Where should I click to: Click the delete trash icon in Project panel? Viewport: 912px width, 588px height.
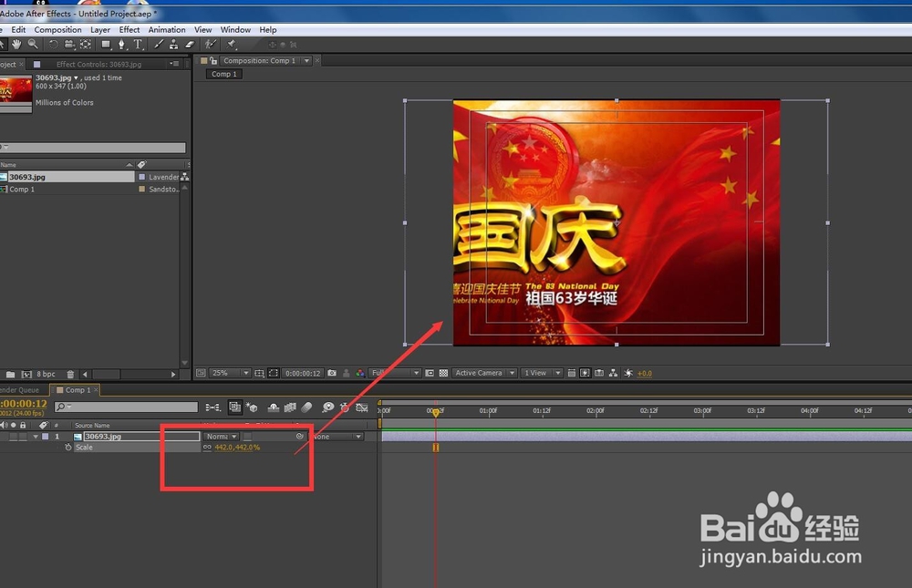pos(70,374)
